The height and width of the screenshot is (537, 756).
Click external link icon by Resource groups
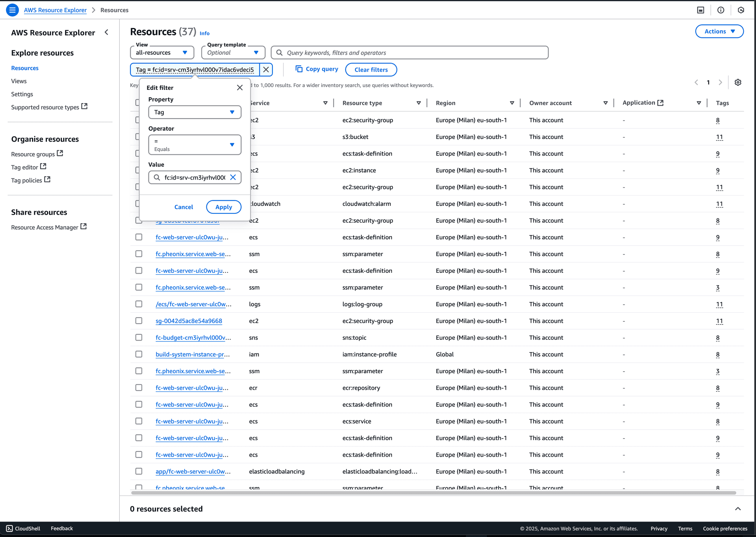pos(60,153)
